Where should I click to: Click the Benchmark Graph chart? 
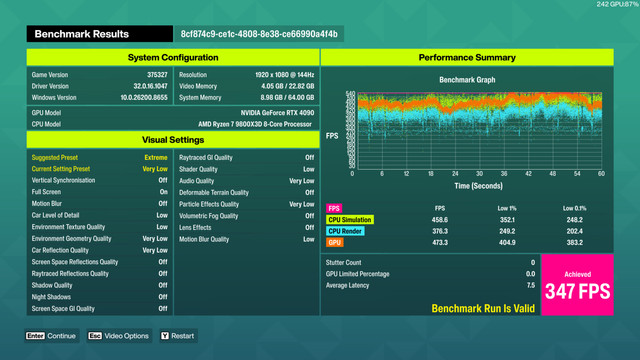tap(480, 131)
